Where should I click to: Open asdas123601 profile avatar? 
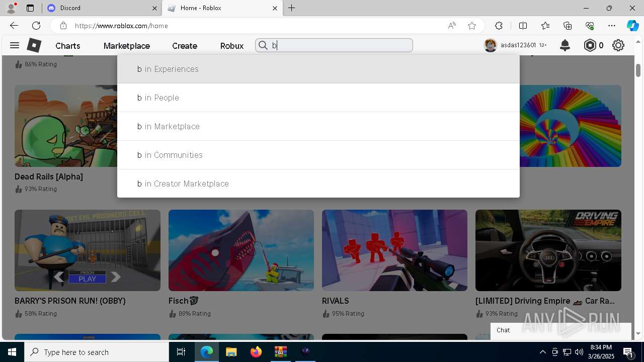point(490,45)
